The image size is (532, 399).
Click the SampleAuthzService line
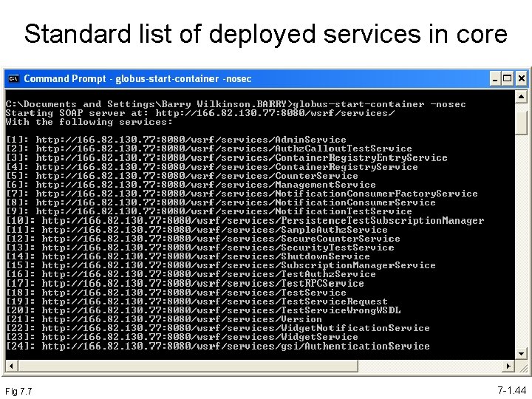click(197, 230)
